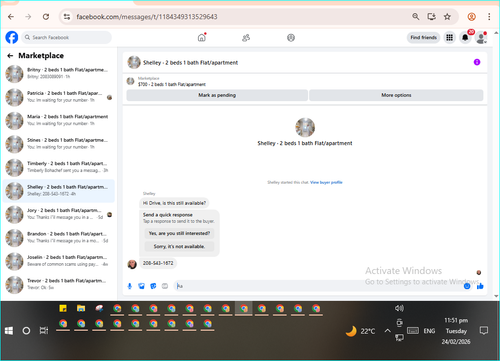Click the purple conversation info icon

[x=477, y=62]
